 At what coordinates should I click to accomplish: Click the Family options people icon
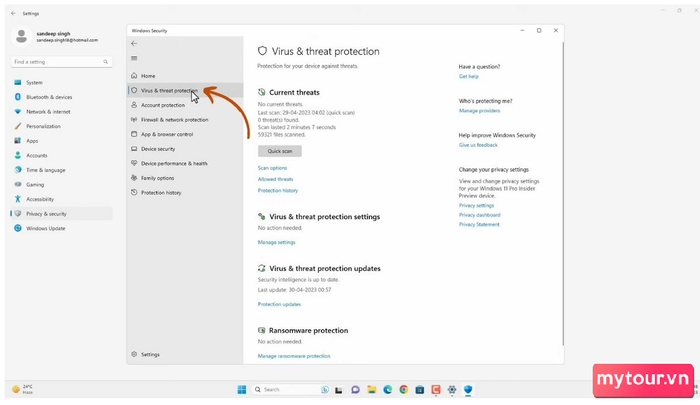click(x=134, y=178)
